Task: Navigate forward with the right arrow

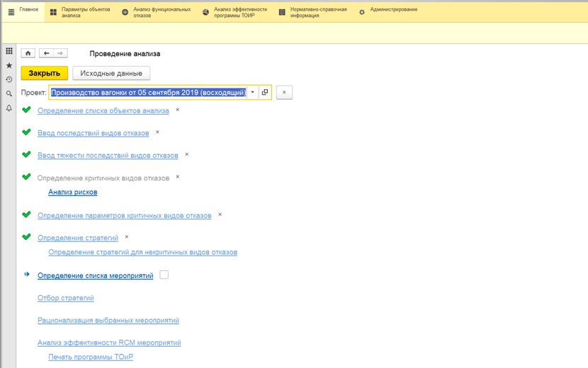Action: tap(60, 53)
